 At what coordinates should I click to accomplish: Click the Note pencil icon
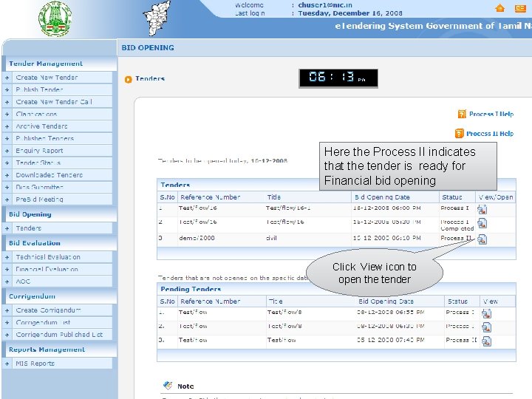pyautogui.click(x=168, y=386)
